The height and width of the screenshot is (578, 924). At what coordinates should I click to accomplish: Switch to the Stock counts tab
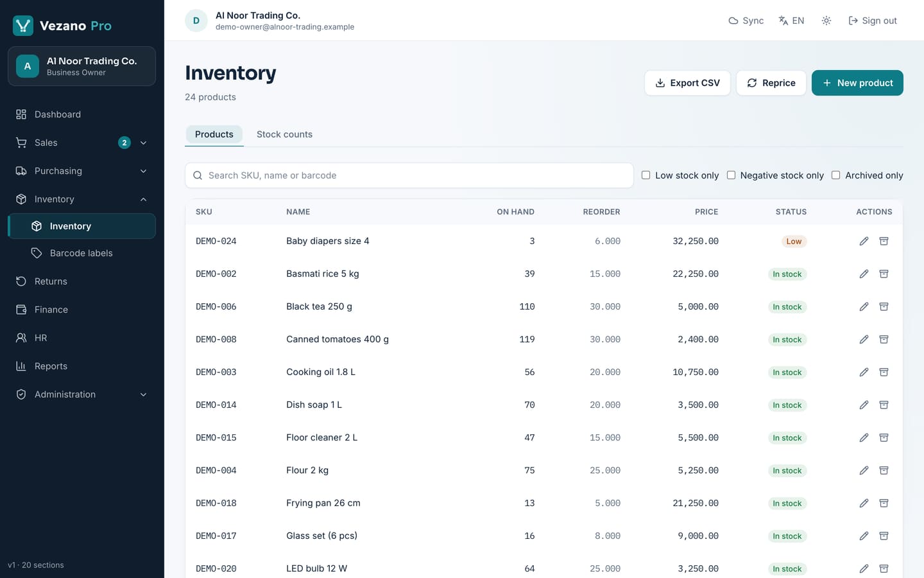(284, 134)
